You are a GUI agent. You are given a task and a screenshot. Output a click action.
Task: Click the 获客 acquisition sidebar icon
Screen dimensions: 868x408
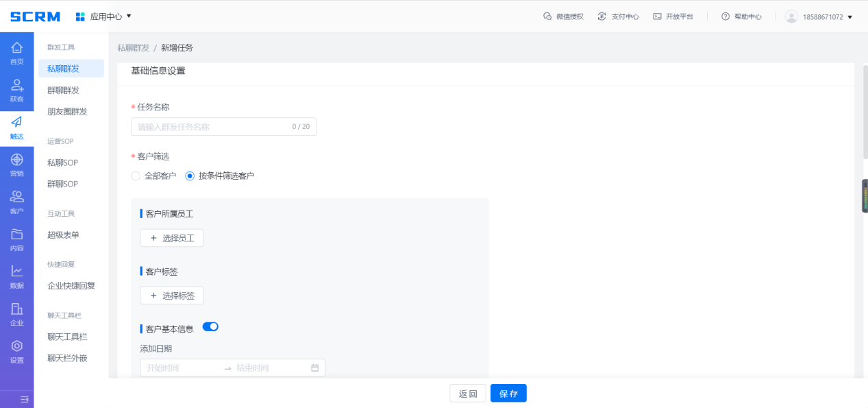(16, 90)
